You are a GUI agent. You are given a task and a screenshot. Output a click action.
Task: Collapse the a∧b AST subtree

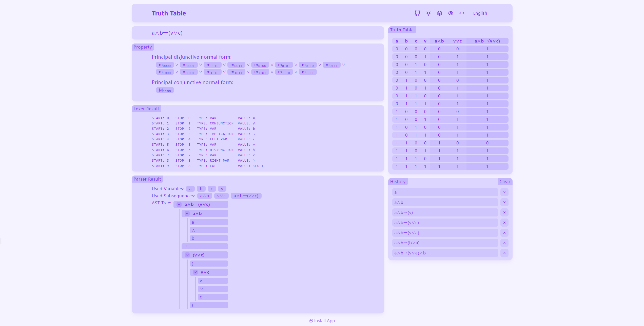[x=187, y=213]
